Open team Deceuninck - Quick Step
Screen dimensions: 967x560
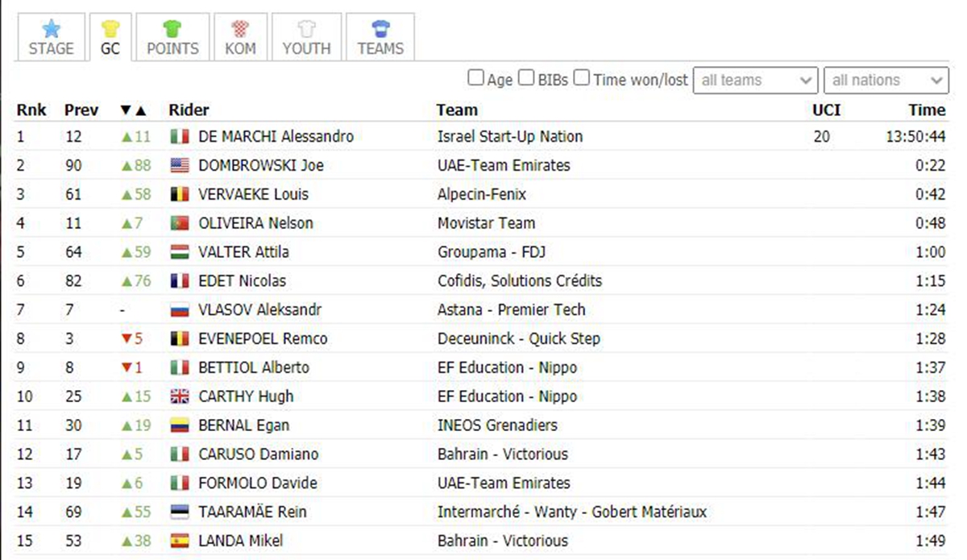pyautogui.click(x=519, y=338)
